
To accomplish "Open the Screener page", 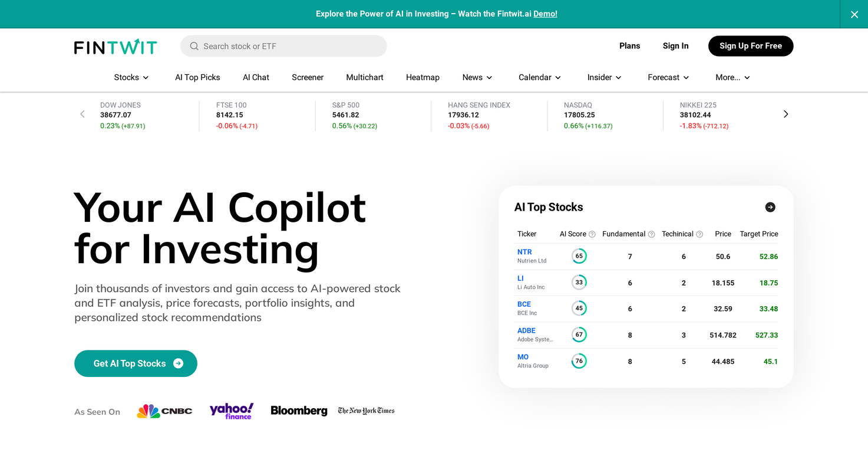I will (308, 77).
